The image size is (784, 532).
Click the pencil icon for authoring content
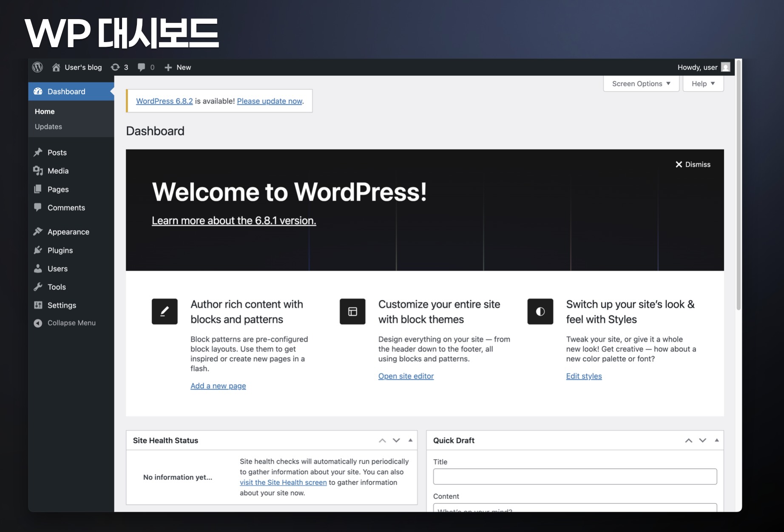coord(165,311)
